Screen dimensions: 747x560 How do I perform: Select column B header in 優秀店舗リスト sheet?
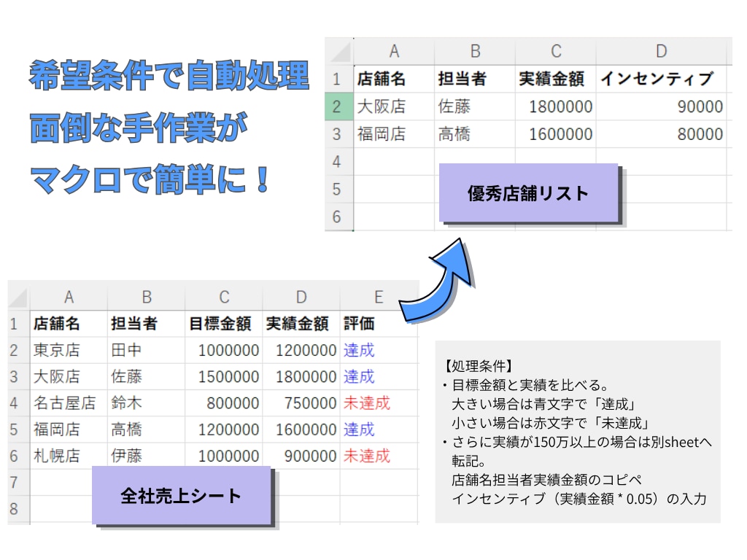(475, 52)
